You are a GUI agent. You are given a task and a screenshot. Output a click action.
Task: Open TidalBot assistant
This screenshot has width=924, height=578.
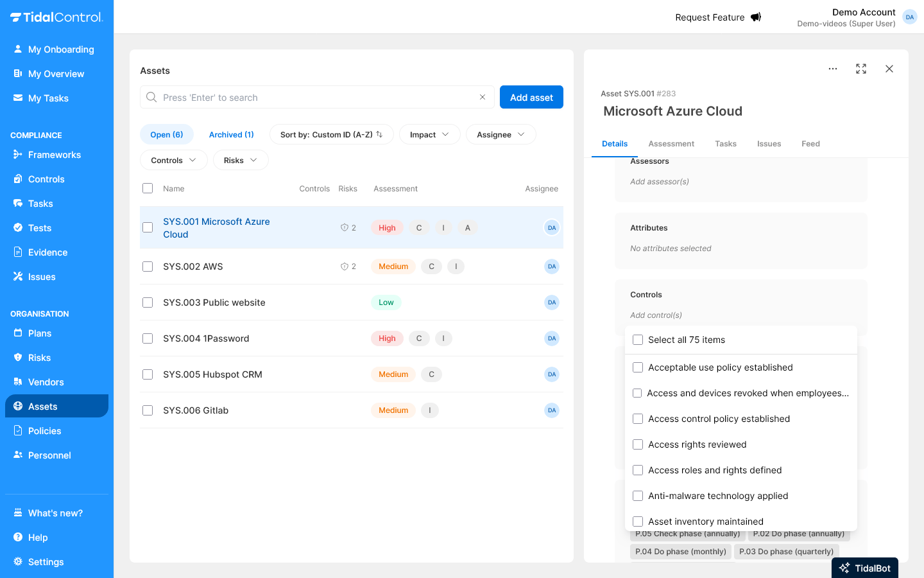pyautogui.click(x=864, y=568)
